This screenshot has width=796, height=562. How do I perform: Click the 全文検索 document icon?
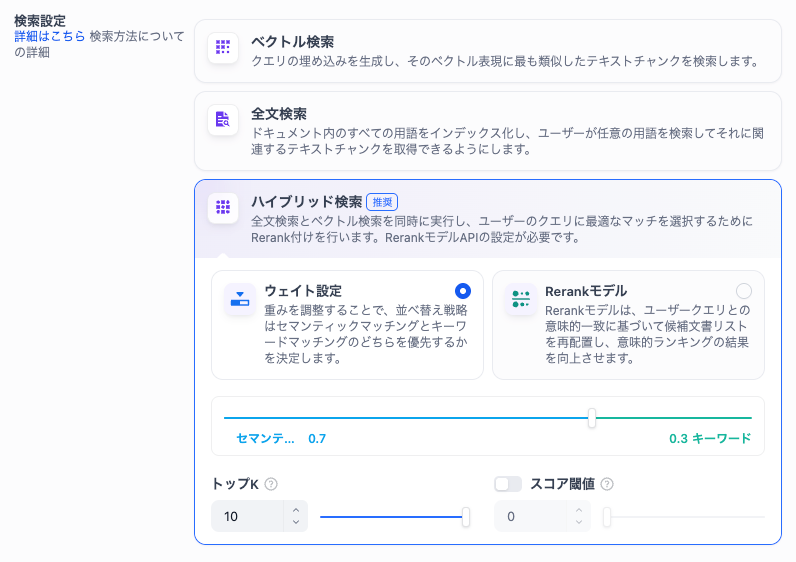[x=223, y=119]
